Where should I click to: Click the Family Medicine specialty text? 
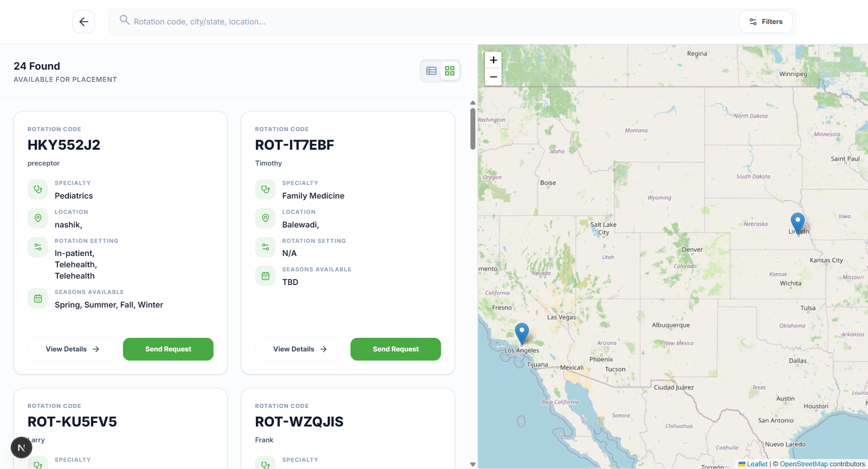coord(313,196)
